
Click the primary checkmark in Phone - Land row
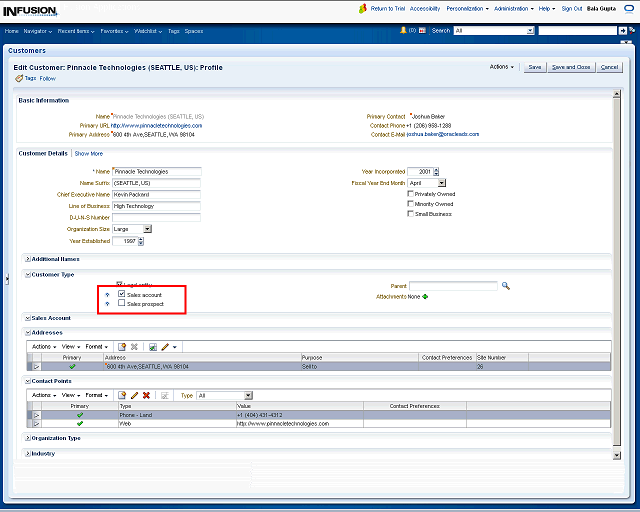click(x=80, y=415)
